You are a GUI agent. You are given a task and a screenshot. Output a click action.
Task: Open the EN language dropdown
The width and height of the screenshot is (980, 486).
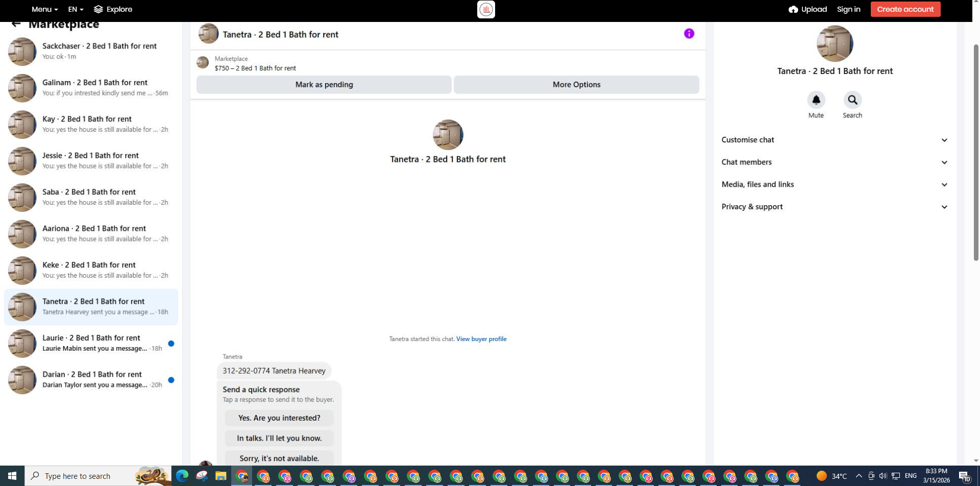tap(76, 9)
